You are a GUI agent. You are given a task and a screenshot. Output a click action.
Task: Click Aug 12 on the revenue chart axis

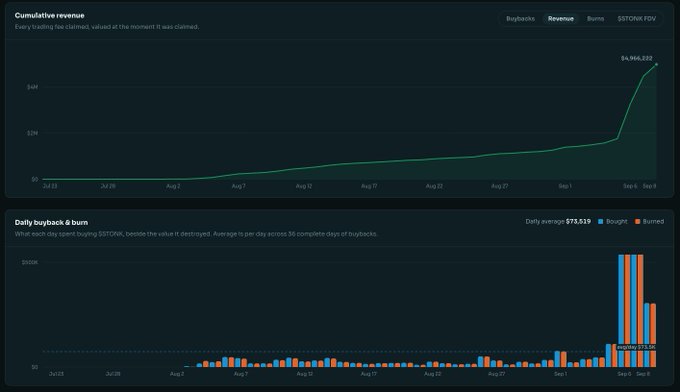[304, 186]
